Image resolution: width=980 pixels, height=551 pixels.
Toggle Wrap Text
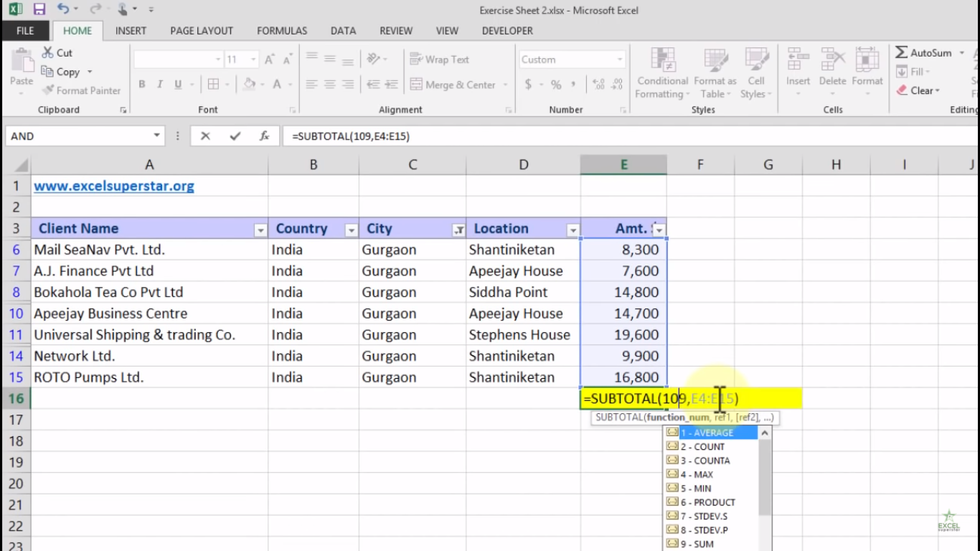tap(439, 60)
